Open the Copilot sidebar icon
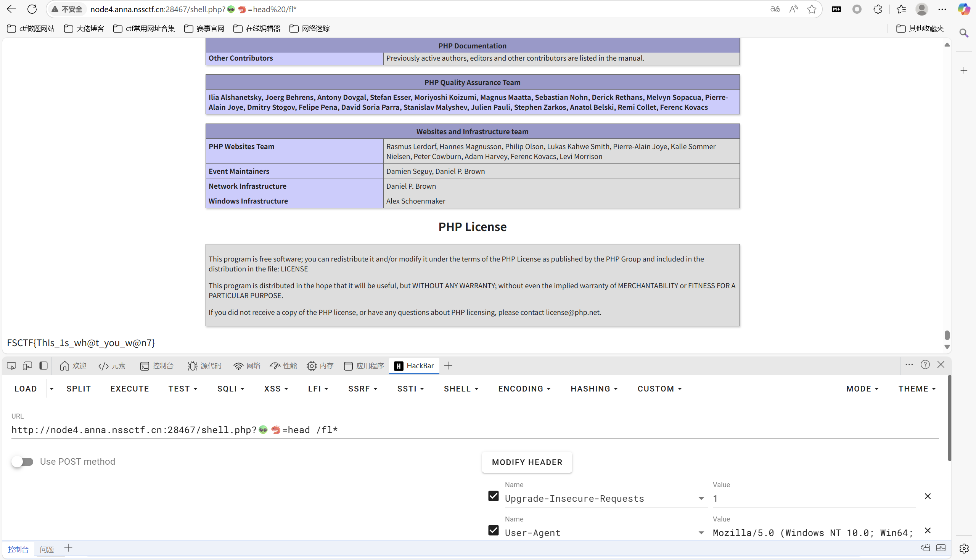 pos(964,9)
